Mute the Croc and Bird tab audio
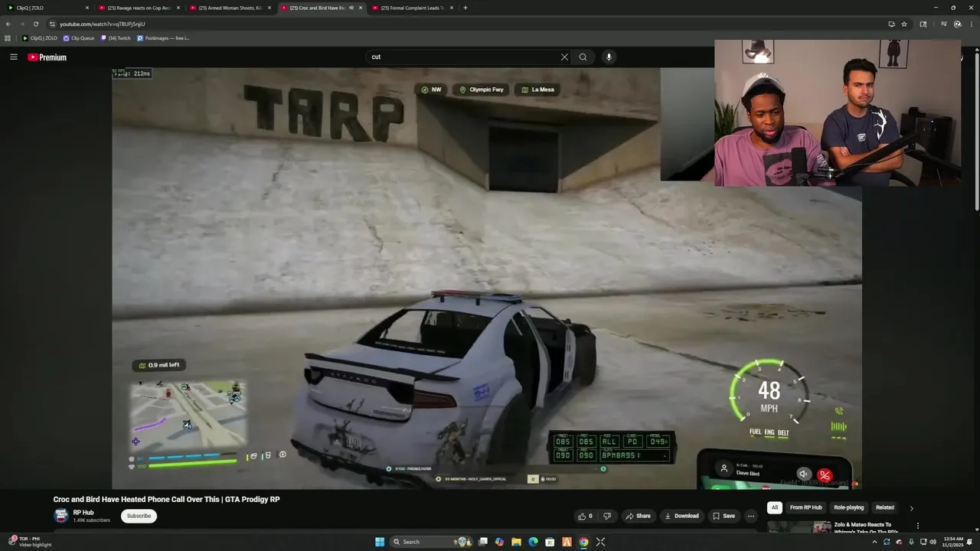The width and height of the screenshot is (980, 551). point(351,8)
